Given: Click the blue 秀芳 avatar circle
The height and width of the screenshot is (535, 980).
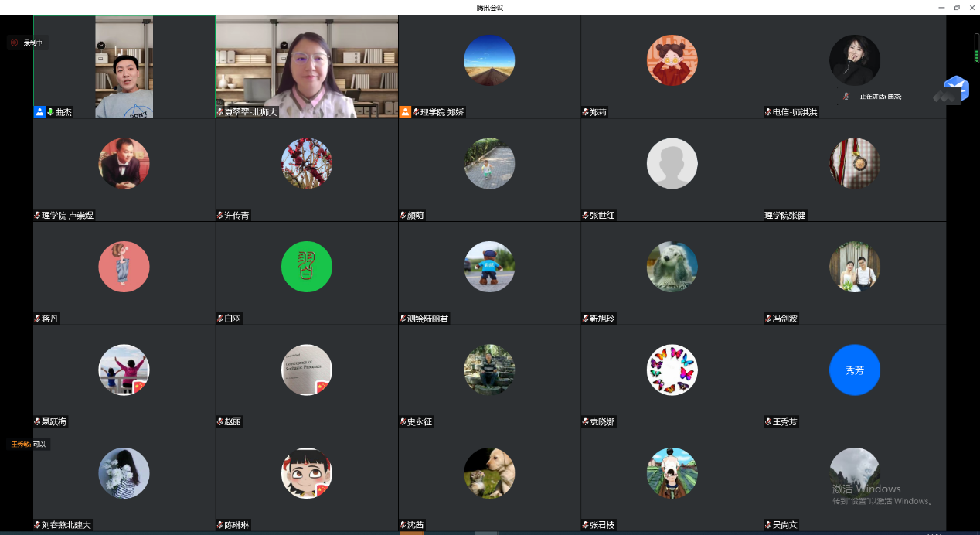Looking at the screenshot, I should tap(854, 370).
